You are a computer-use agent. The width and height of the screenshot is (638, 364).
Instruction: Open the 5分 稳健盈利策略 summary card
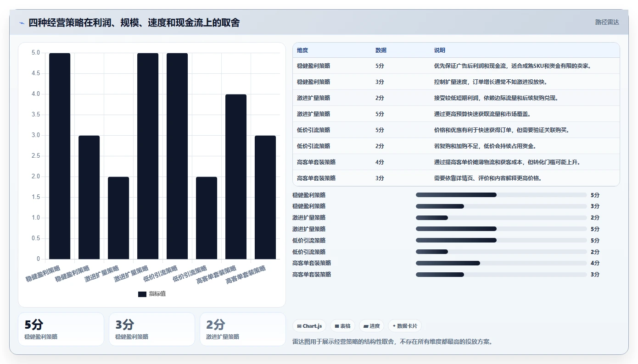pos(61,329)
